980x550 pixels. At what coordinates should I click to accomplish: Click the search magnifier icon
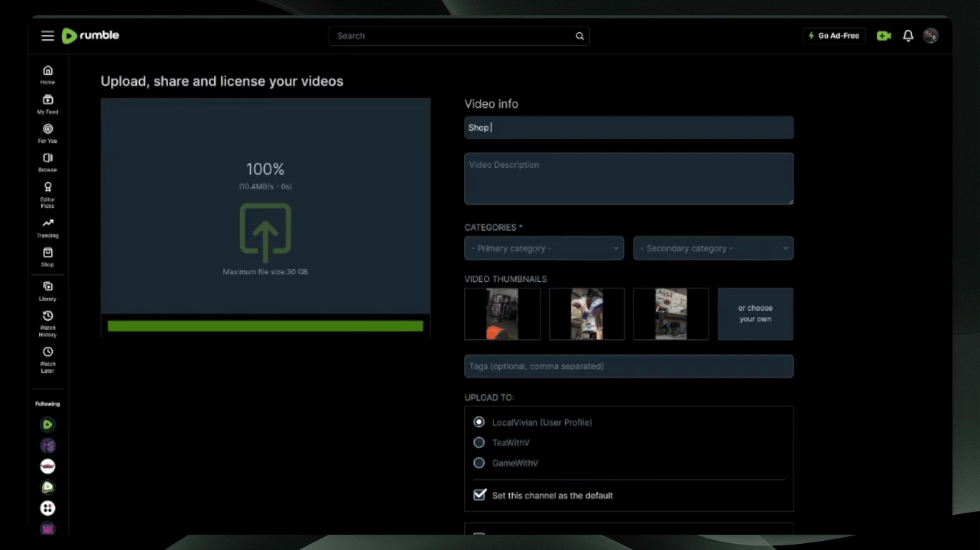pyautogui.click(x=579, y=36)
